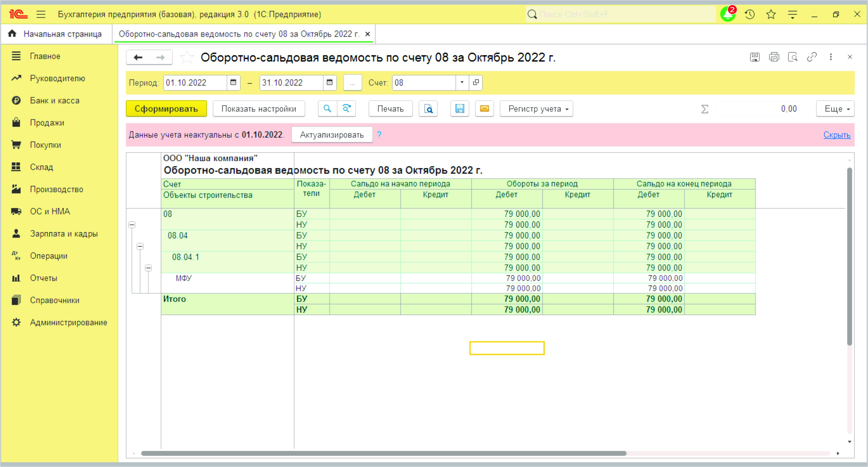Close the report form
This screenshot has width=868, height=467.
pyautogui.click(x=850, y=57)
